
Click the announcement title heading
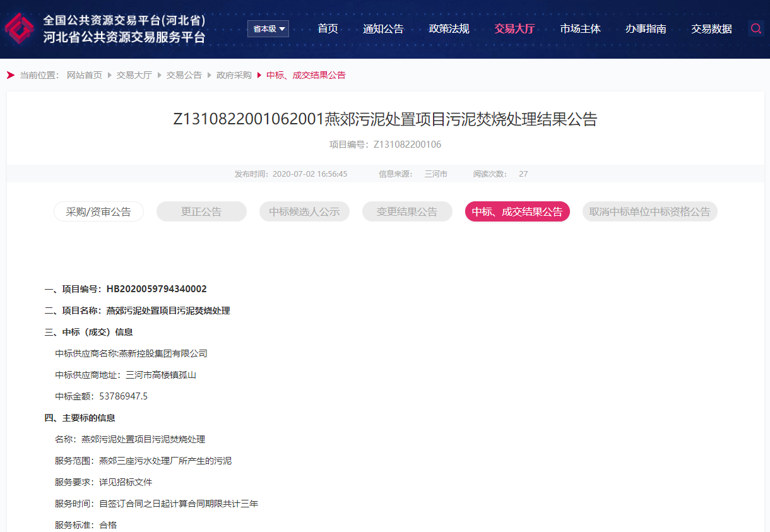click(x=385, y=119)
